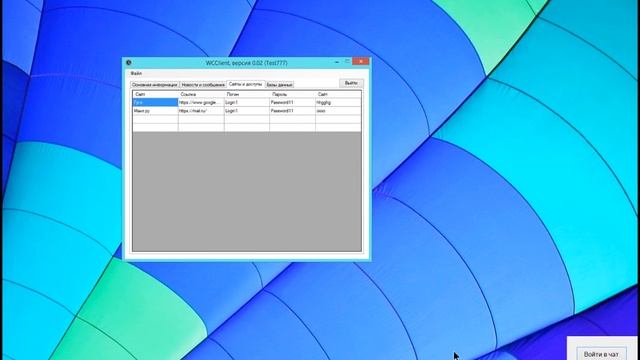Screen dimensions: 640x360
Task: Select the Password11 cell in mail.ru row
Action: point(292,111)
